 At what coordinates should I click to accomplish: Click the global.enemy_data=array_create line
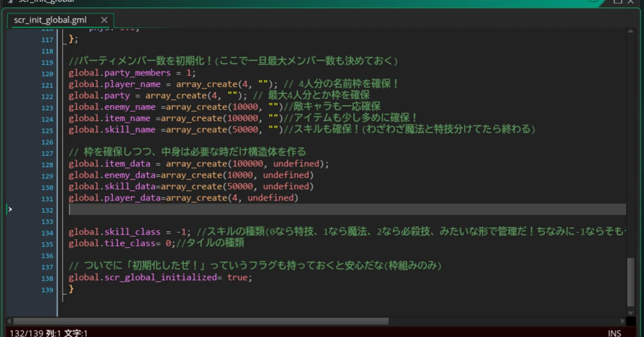191,175
